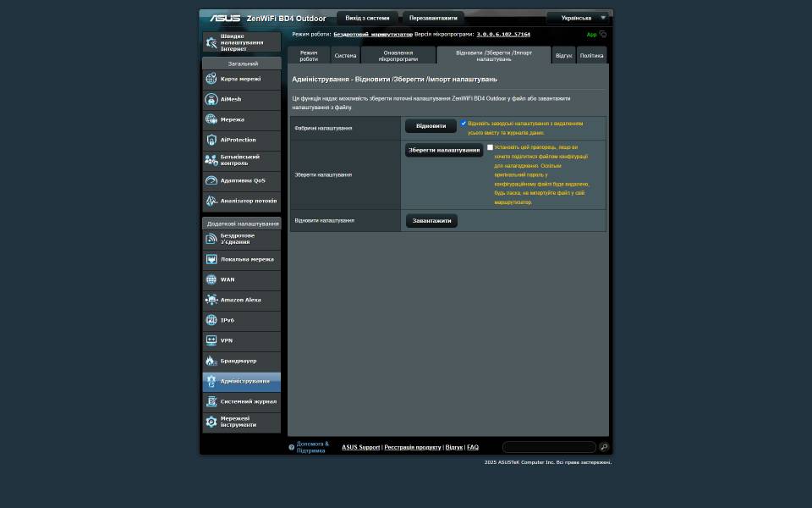Open the Оновлення мікропрограми tab
This screenshot has height=508, width=812.
pos(398,55)
